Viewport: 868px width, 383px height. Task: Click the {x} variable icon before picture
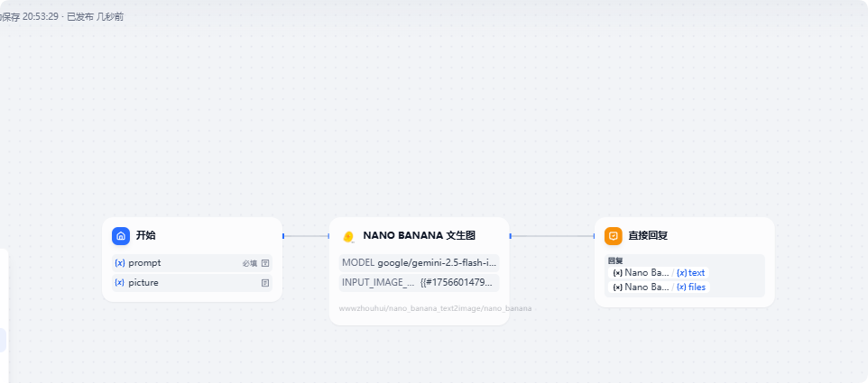119,283
